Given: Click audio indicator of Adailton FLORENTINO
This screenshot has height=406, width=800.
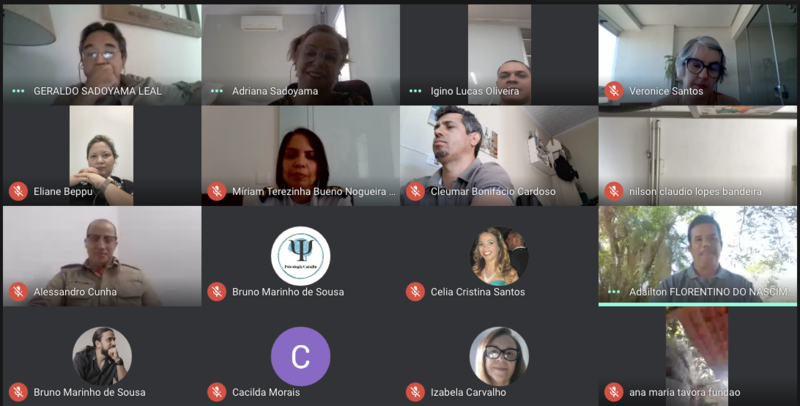Looking at the screenshot, I should pyautogui.click(x=614, y=292).
